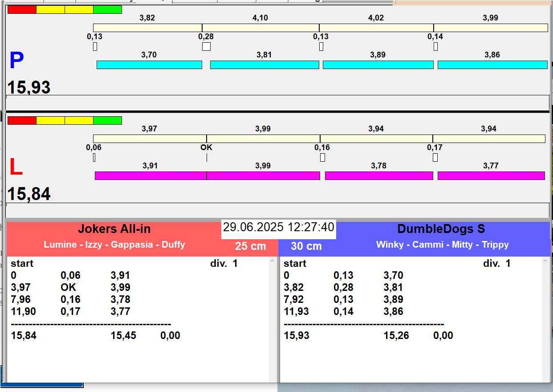Click the red L lane letter
Image resolution: width=553 pixels, height=392 pixels.
point(16,167)
